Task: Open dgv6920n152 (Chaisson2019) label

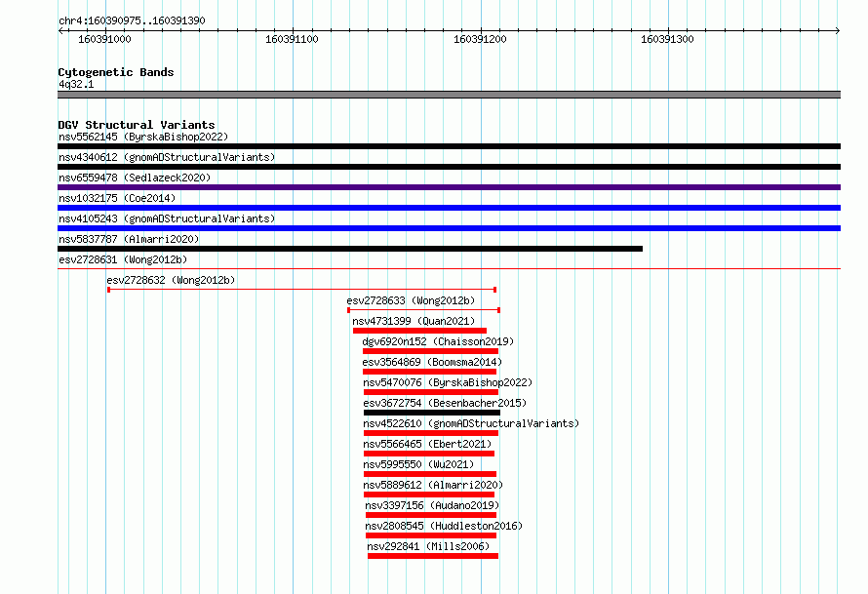Action: tap(438, 341)
